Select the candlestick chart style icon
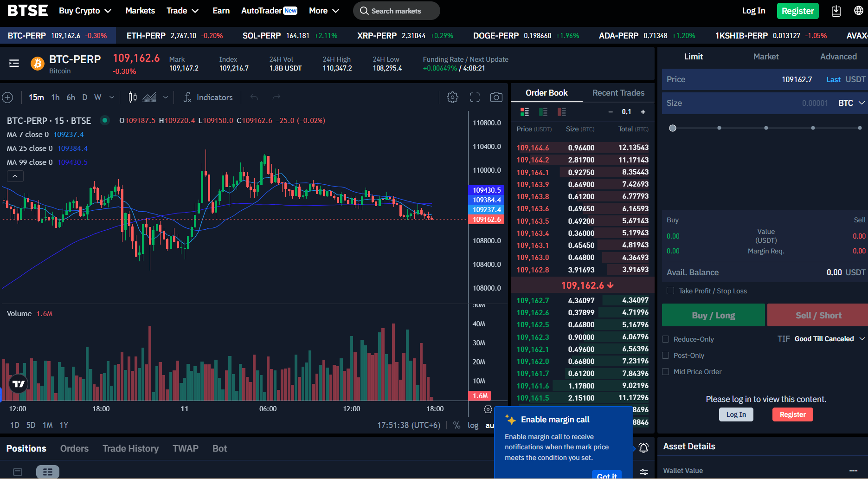This screenshot has width=868, height=479. point(133,97)
